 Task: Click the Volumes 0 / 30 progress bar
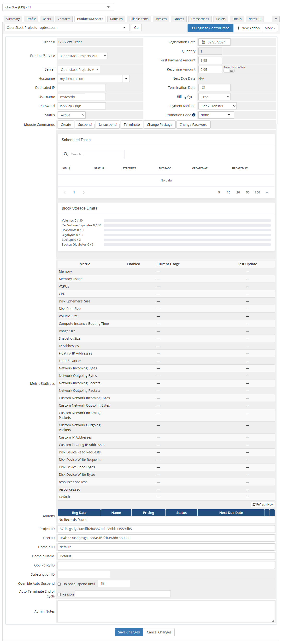point(187,221)
